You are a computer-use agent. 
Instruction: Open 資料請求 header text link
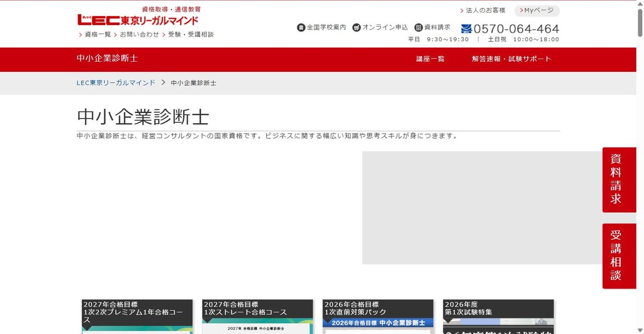point(437,27)
